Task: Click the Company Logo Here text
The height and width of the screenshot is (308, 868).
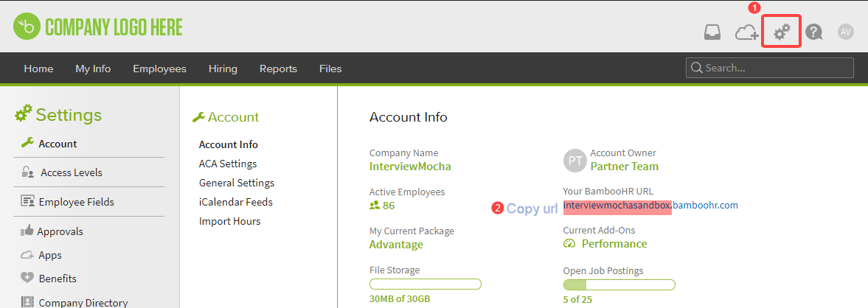Action: 114,27
